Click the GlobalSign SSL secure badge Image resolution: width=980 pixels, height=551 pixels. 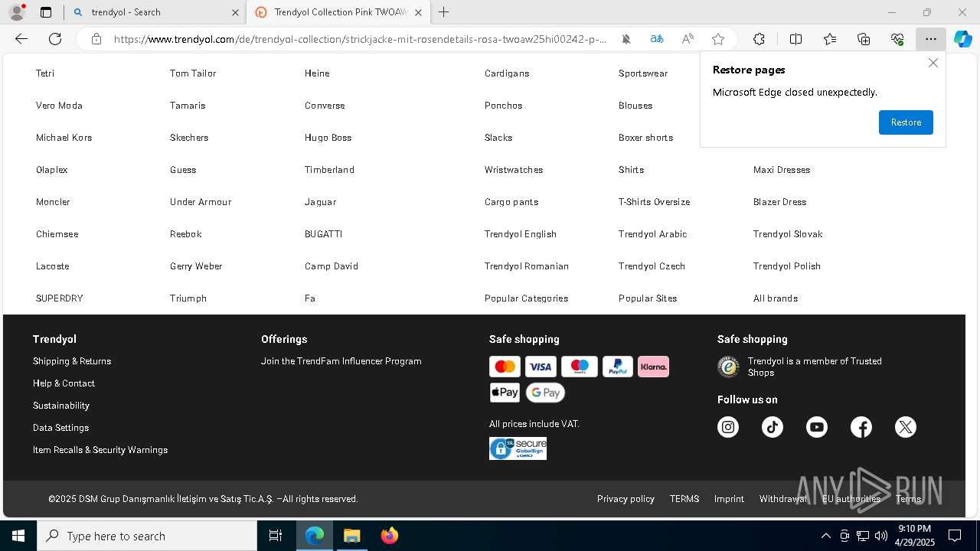coord(518,448)
